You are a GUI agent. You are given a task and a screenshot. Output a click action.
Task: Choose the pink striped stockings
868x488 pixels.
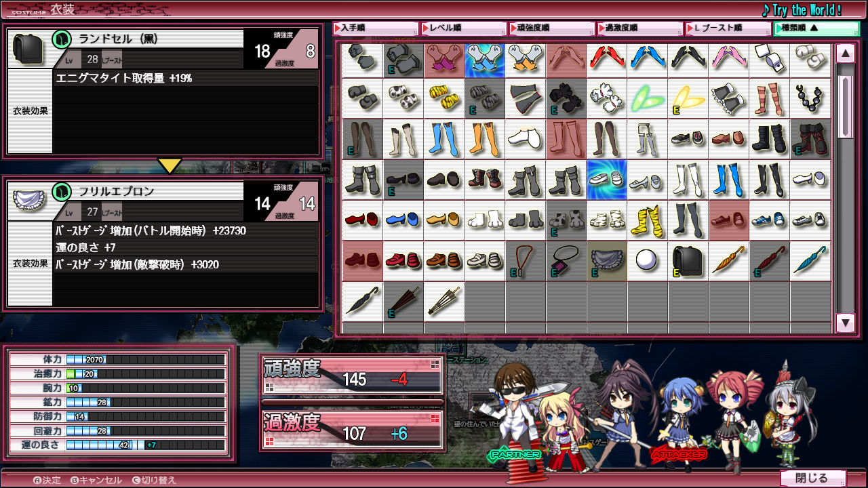pyautogui.click(x=770, y=98)
